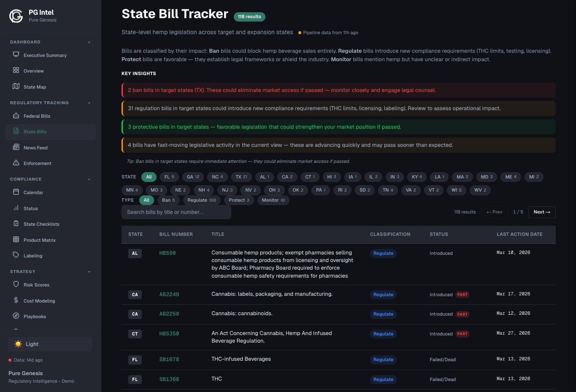Enable the Protect bills filter

238,200
